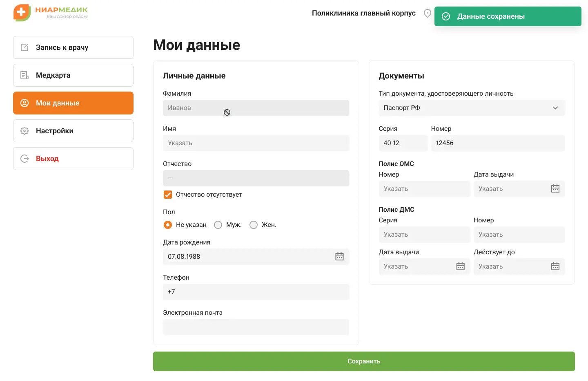Click the checkmark icon in the saved notification
This screenshot has width=588, height=381.
(x=446, y=16)
